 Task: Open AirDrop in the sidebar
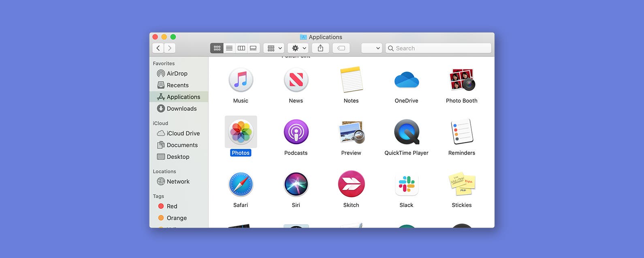[179, 73]
